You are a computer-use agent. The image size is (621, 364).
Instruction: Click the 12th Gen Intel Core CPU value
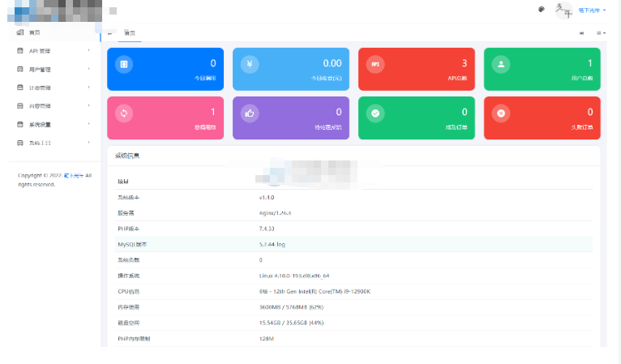[315, 292]
